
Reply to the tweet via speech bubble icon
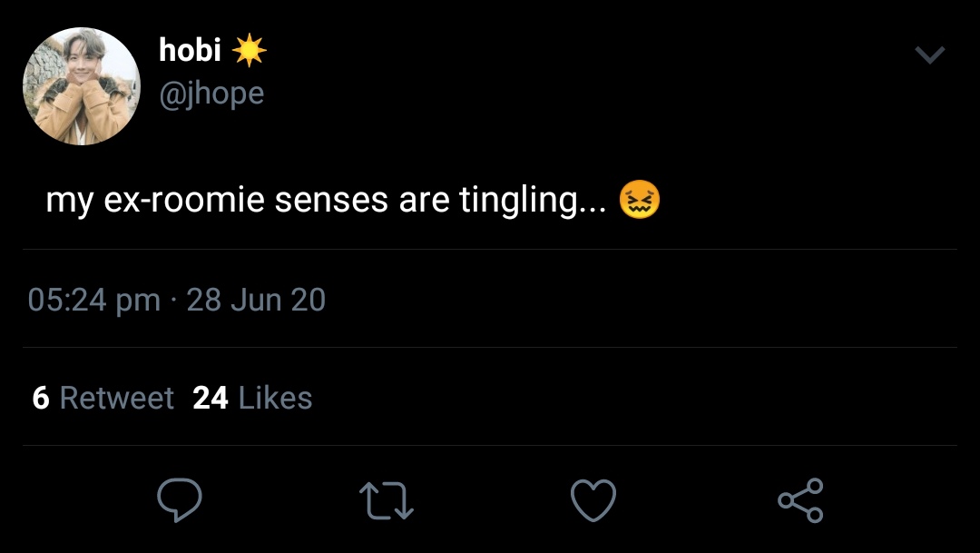click(x=179, y=500)
